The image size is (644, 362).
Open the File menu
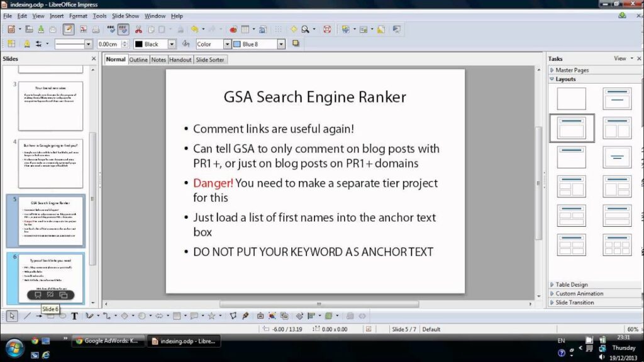click(x=8, y=16)
